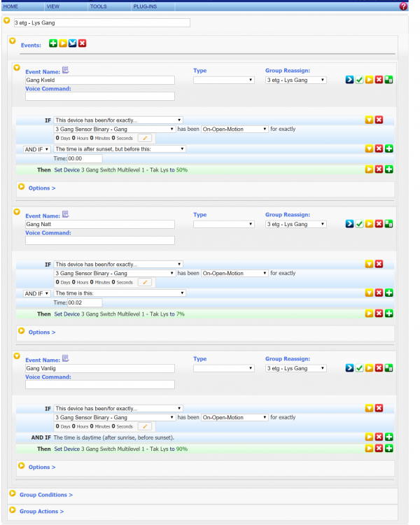
Task: Click the pencil edit button in Gang Natt's duration row
Action: (145, 282)
